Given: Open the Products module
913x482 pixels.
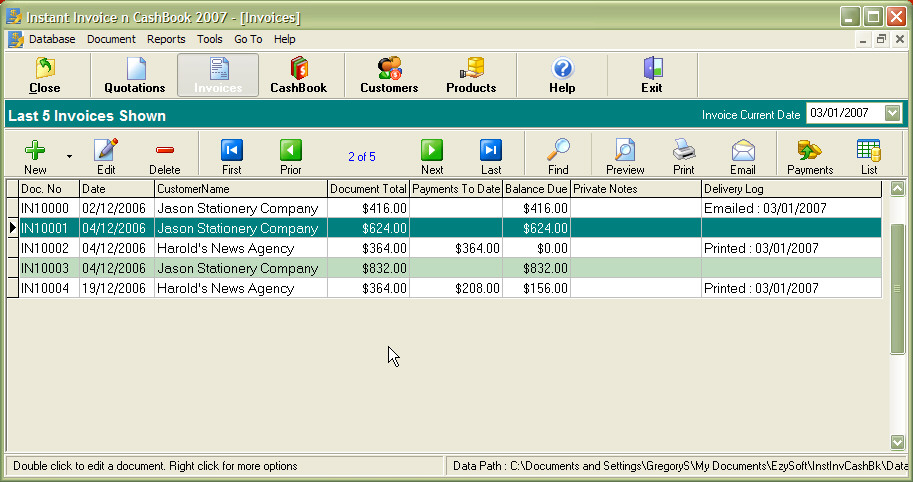Looking at the screenshot, I should [x=471, y=76].
